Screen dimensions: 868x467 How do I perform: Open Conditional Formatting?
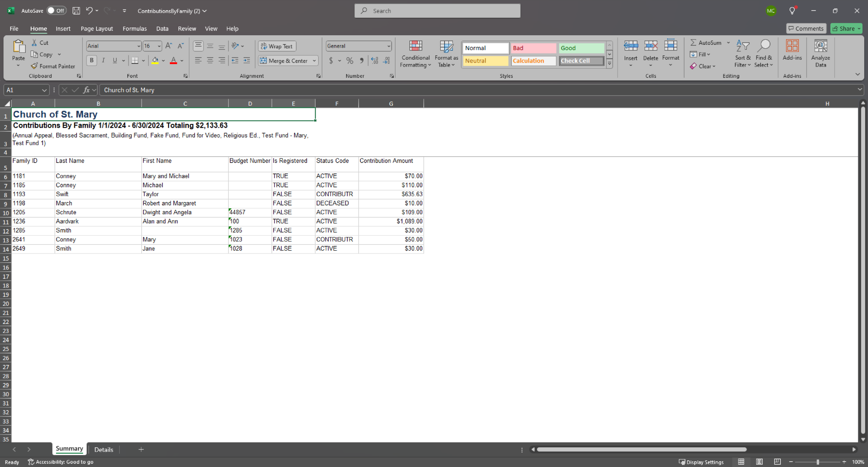click(x=415, y=54)
